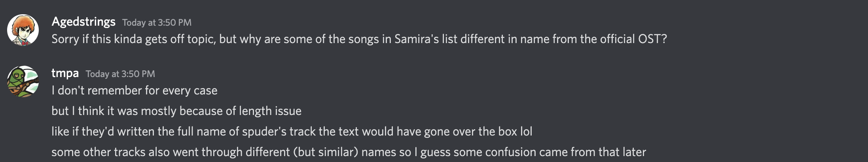The width and height of the screenshot is (868, 162).
Task: Click the message mentioning spuder's track
Action: click(x=292, y=132)
